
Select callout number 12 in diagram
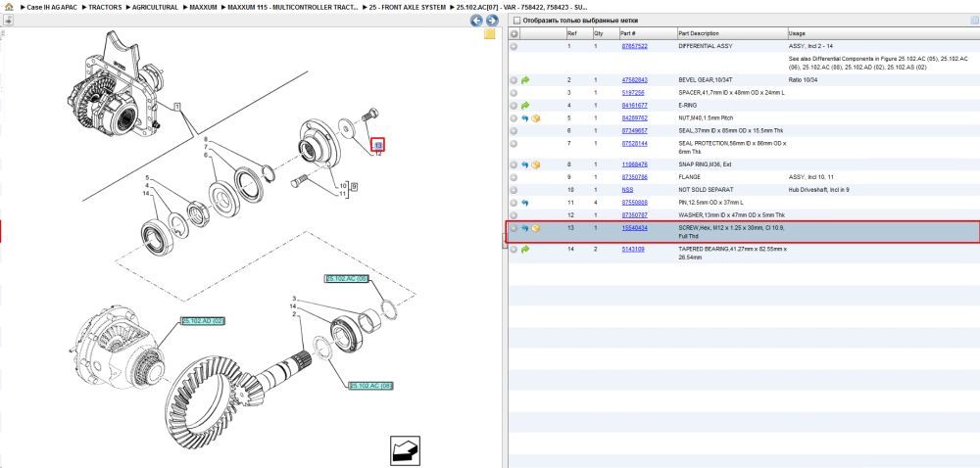pos(377,154)
